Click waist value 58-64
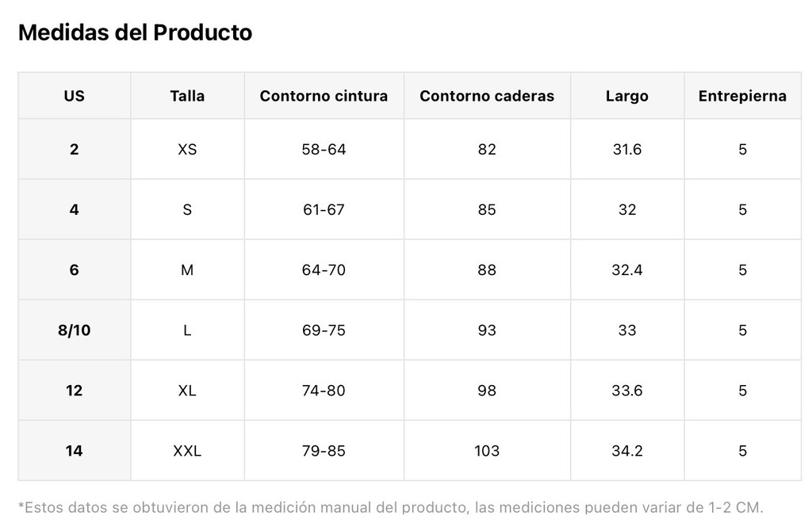The image size is (812, 527). point(324,149)
